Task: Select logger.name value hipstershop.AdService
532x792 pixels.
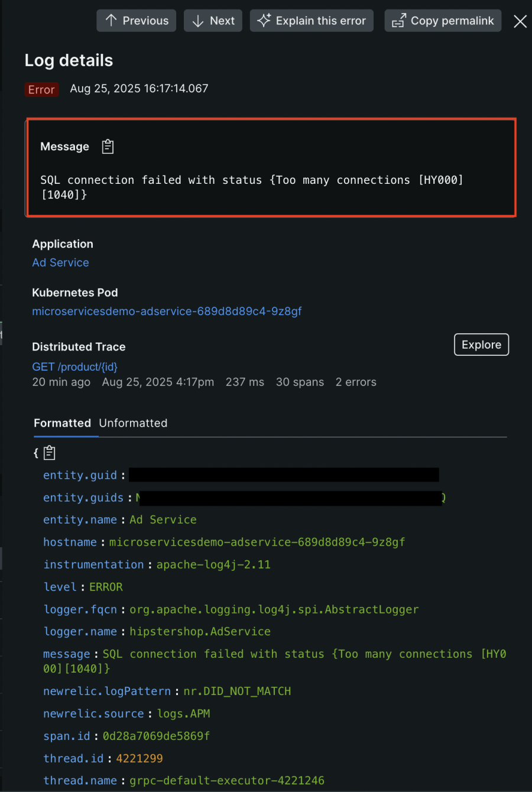Action: (x=200, y=632)
